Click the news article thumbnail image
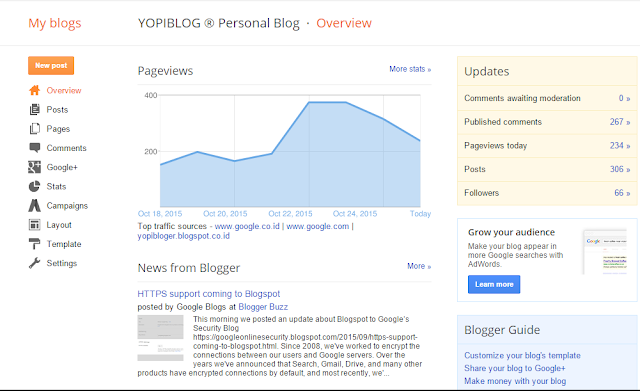 tap(160, 338)
